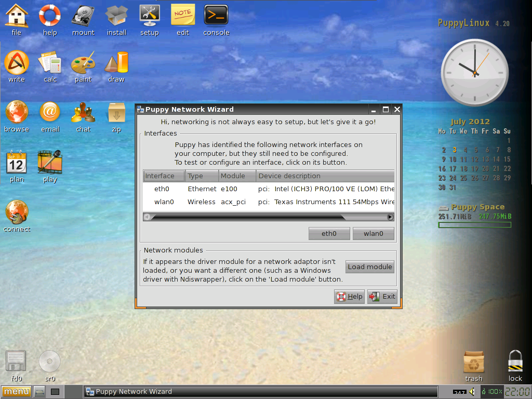
Task: Select Puppy Network Wizard taskbar entry
Action: tap(261, 392)
